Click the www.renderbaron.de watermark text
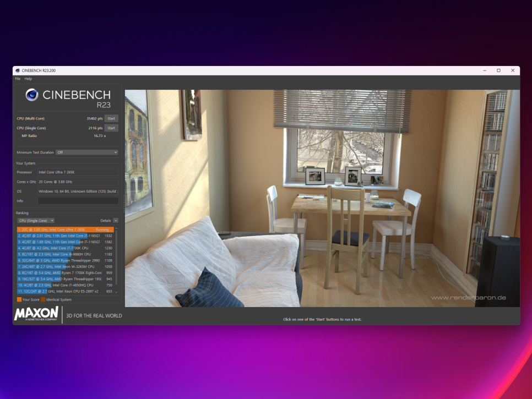This screenshot has height=399, width=532. coord(469,298)
